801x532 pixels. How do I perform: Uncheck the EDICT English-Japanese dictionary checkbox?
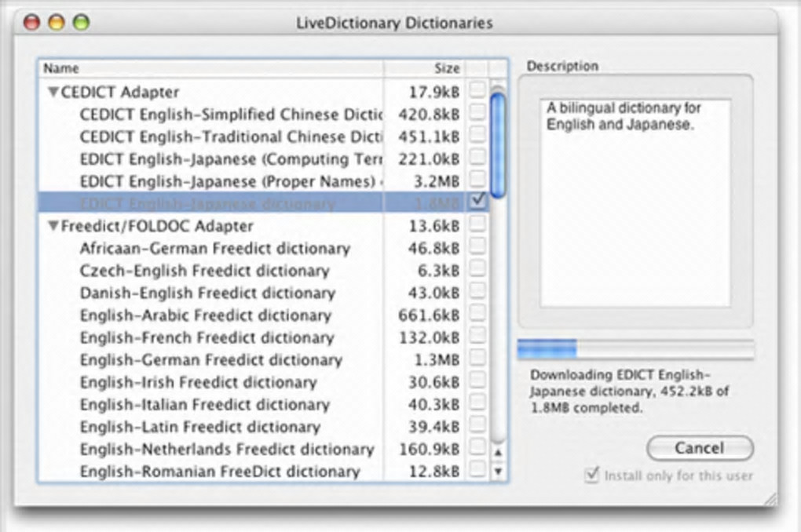tap(477, 201)
